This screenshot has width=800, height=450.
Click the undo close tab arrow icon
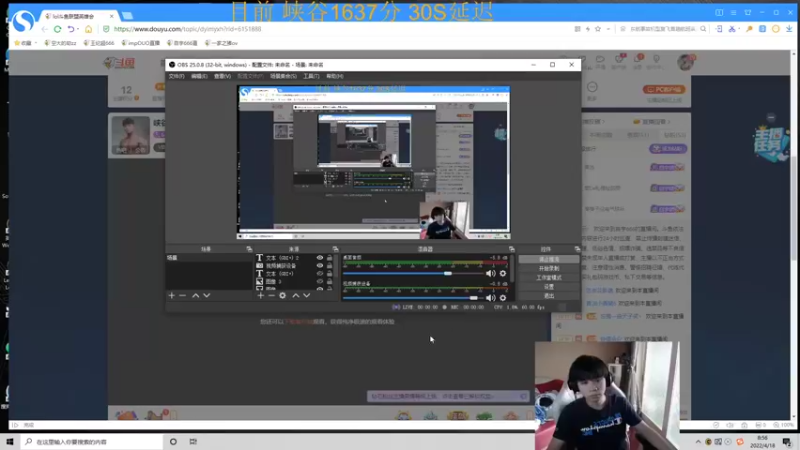click(x=71, y=29)
